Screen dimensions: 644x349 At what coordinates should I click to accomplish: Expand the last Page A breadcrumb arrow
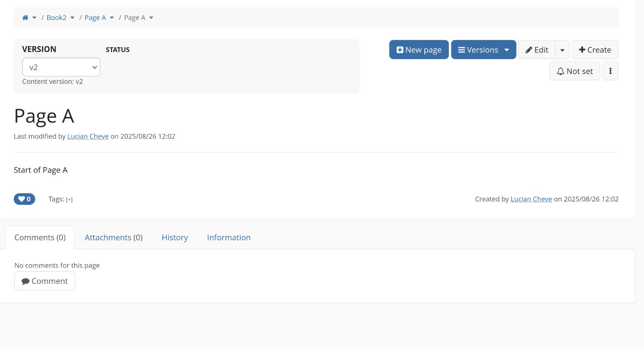click(x=151, y=18)
